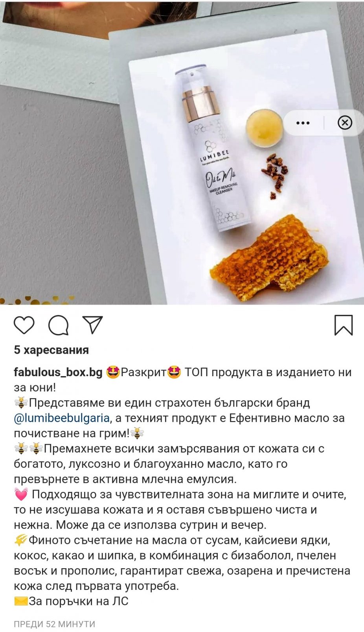
Task: View the 5 харесвания likes list
Action: [51, 350]
